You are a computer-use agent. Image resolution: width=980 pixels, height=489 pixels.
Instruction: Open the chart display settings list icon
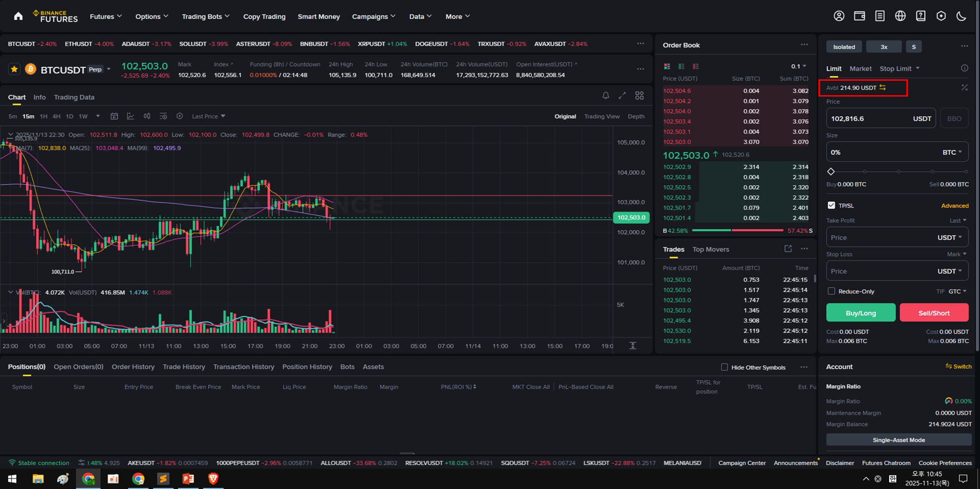[x=163, y=116]
